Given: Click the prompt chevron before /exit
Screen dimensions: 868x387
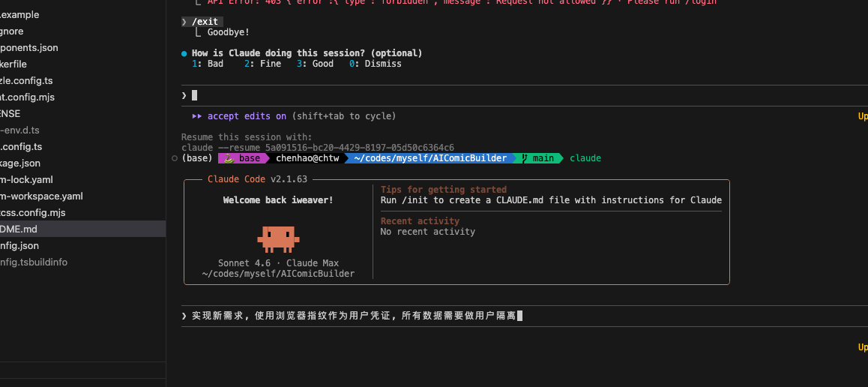Looking at the screenshot, I should click(184, 22).
